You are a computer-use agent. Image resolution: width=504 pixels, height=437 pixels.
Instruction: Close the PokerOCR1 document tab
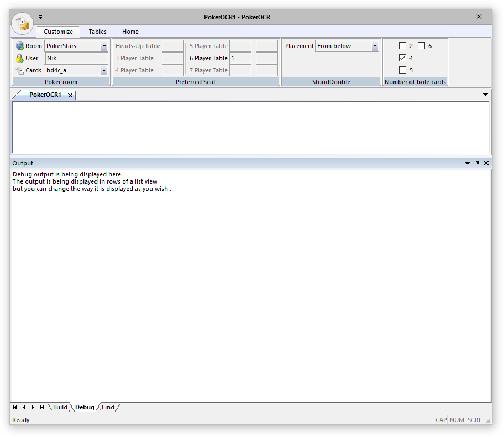tap(70, 95)
